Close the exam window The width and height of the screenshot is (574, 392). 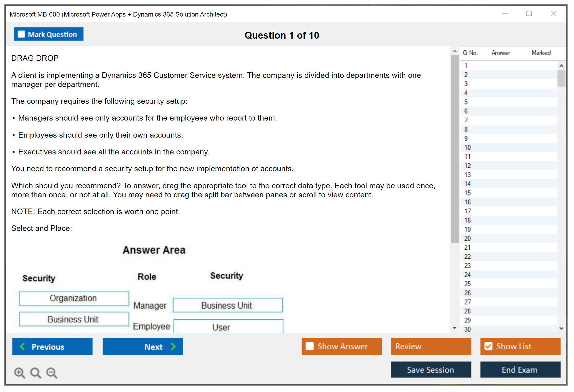pyautogui.click(x=553, y=14)
